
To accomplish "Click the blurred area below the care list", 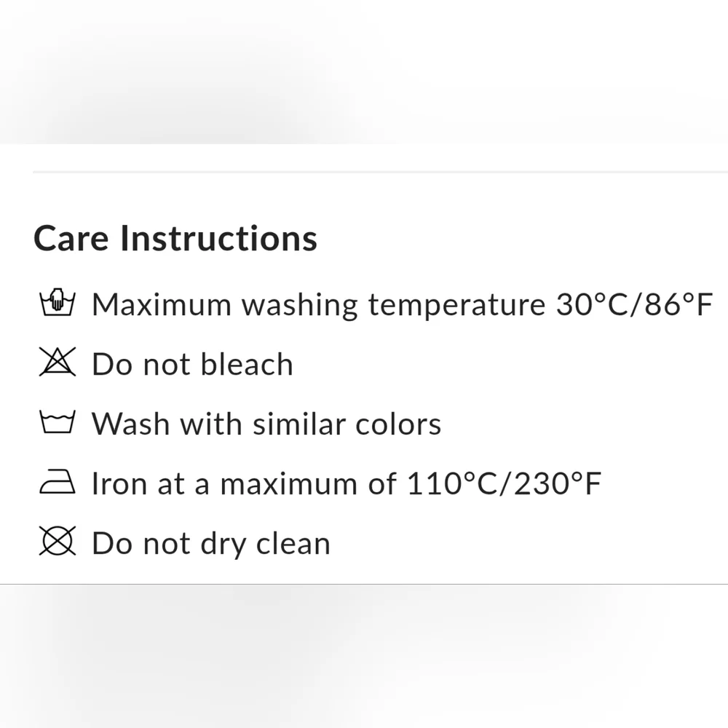I will (364, 655).
